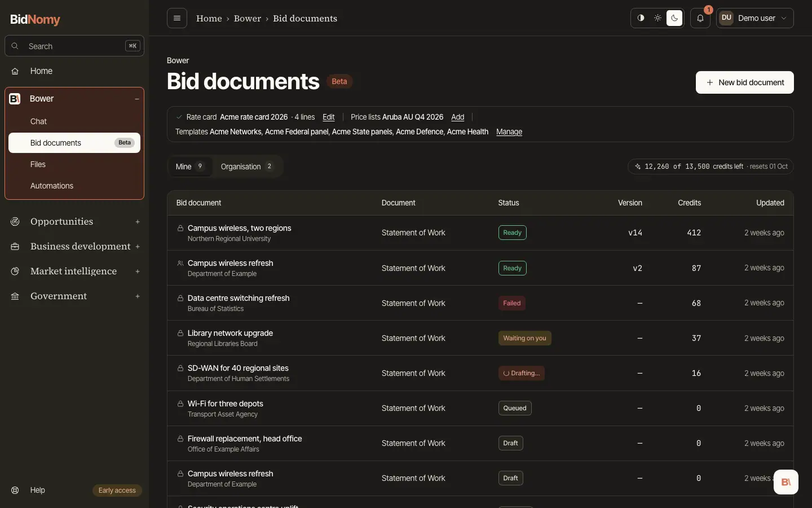The width and height of the screenshot is (812, 508).
Task: Click the v14 version cell
Action: pyautogui.click(x=635, y=233)
